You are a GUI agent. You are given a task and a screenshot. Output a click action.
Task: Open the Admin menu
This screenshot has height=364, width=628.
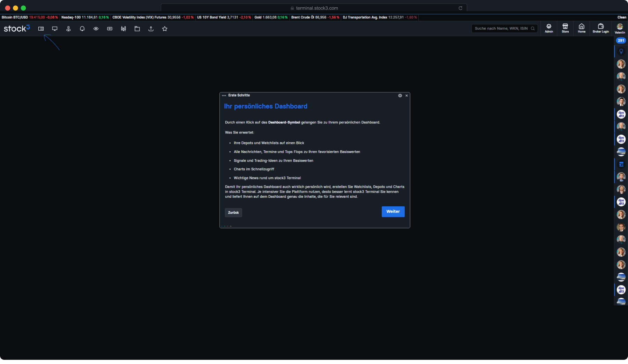coord(549,28)
